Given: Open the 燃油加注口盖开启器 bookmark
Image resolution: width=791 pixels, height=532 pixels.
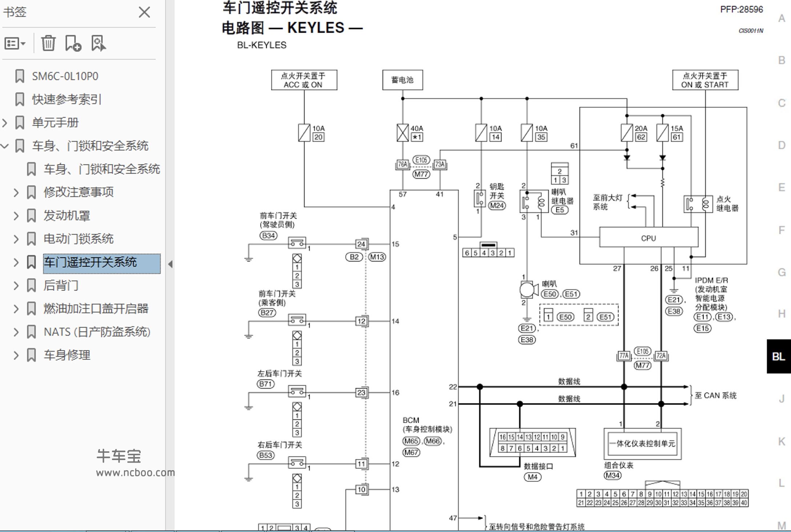Looking at the screenshot, I should (96, 309).
